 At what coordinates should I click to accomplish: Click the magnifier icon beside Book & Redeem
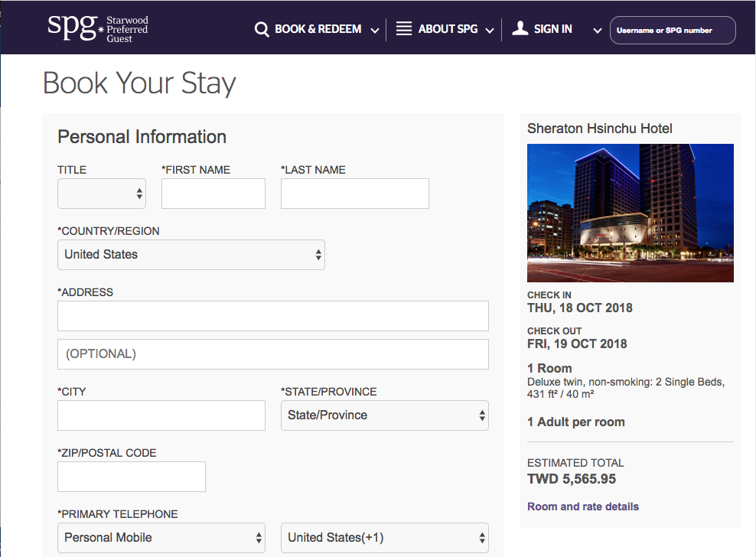(262, 29)
